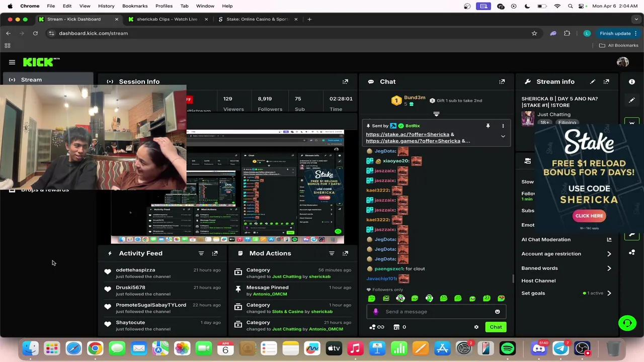Click odettehaspizza in Activity Feed
The width and height of the screenshot is (644, 362).
coord(135,270)
